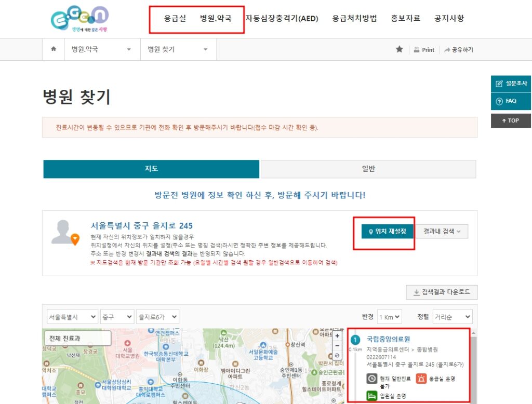
Task: Click the 전체 진료과 filter box
Action: tap(78, 338)
